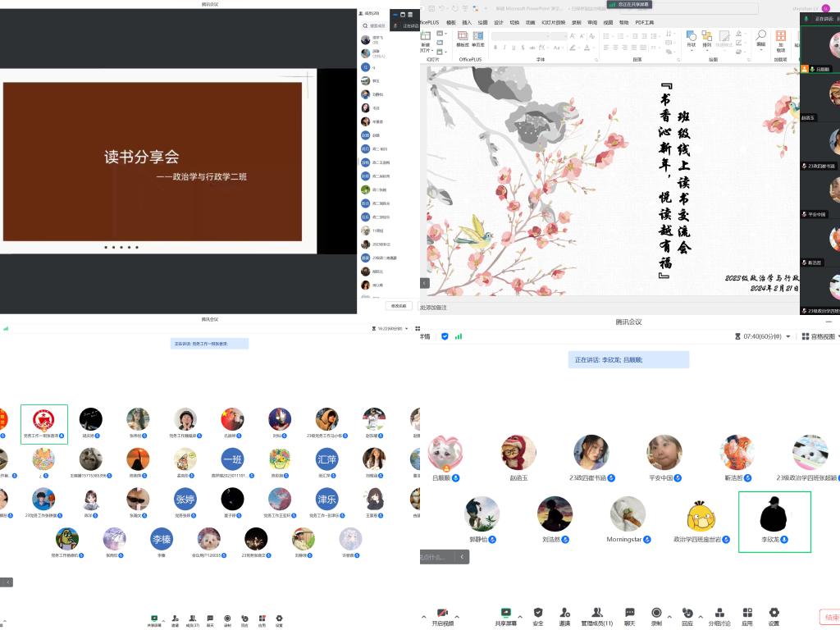840x630 pixels.
Task: Click the 共享屏幕 share screen icon
Action: (x=506, y=614)
